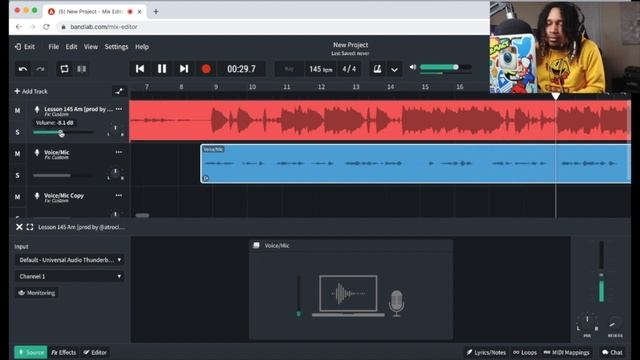Toggle the automation icon beside Add Track
This screenshot has width=640, height=360.
pos(119,91)
